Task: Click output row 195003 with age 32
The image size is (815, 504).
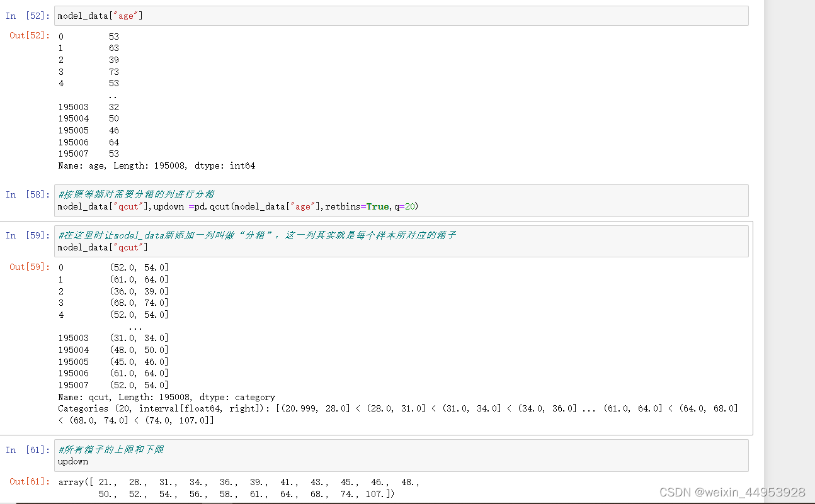Action: tap(89, 107)
